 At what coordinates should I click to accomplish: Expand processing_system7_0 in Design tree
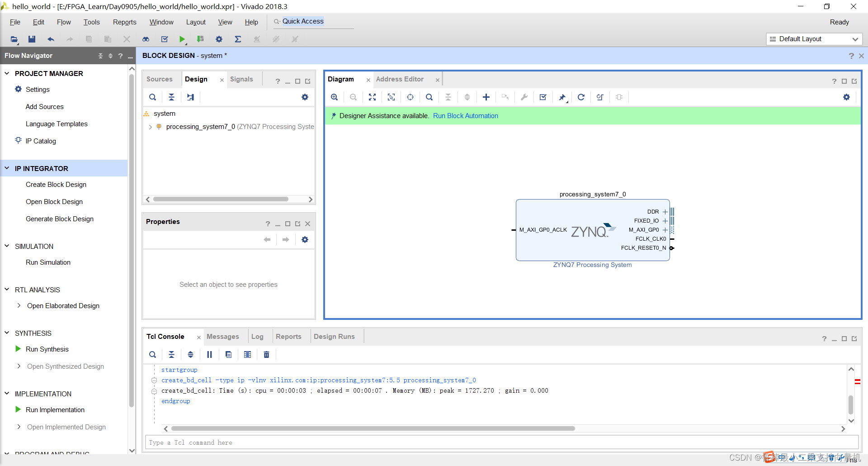point(150,127)
